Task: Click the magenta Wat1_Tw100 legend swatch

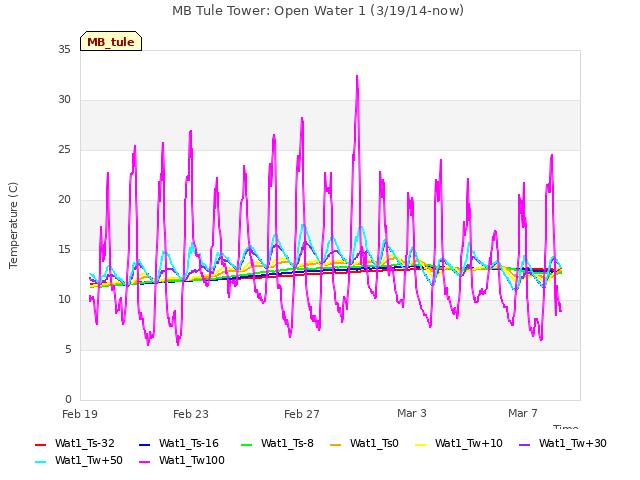Action: click(144, 462)
